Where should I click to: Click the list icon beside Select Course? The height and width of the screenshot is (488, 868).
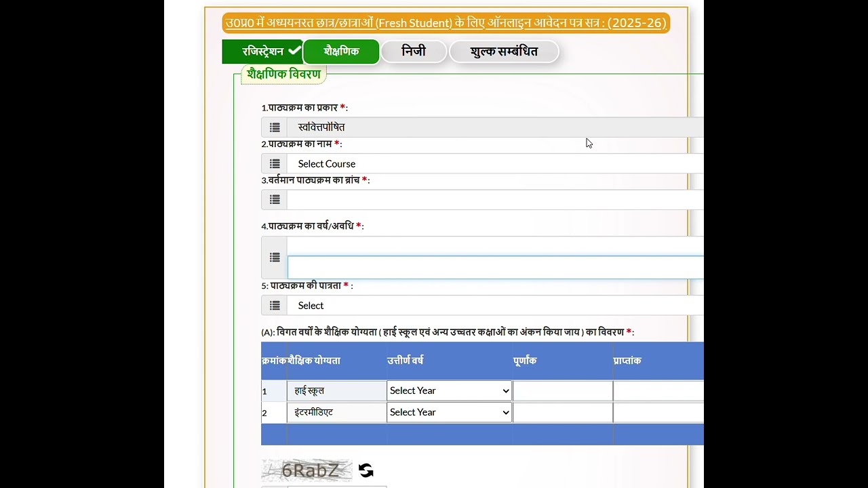[275, 164]
